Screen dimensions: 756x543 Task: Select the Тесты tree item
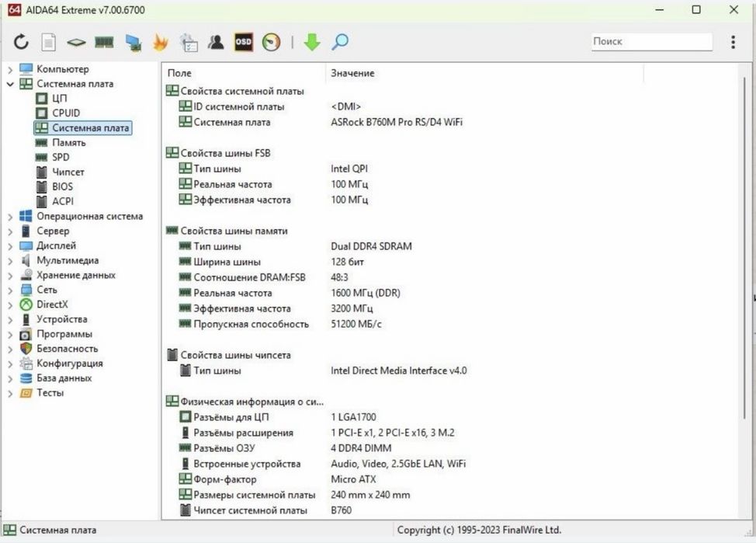pos(50,393)
